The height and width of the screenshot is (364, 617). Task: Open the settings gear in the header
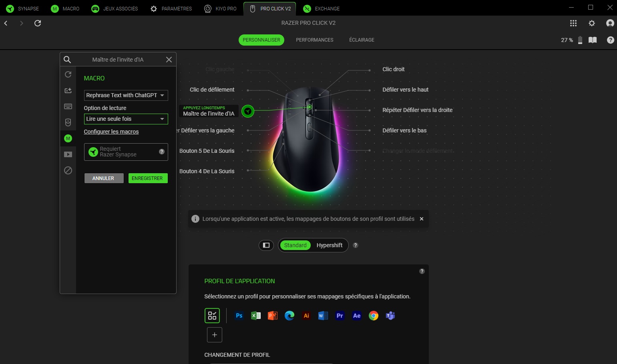pyautogui.click(x=592, y=23)
